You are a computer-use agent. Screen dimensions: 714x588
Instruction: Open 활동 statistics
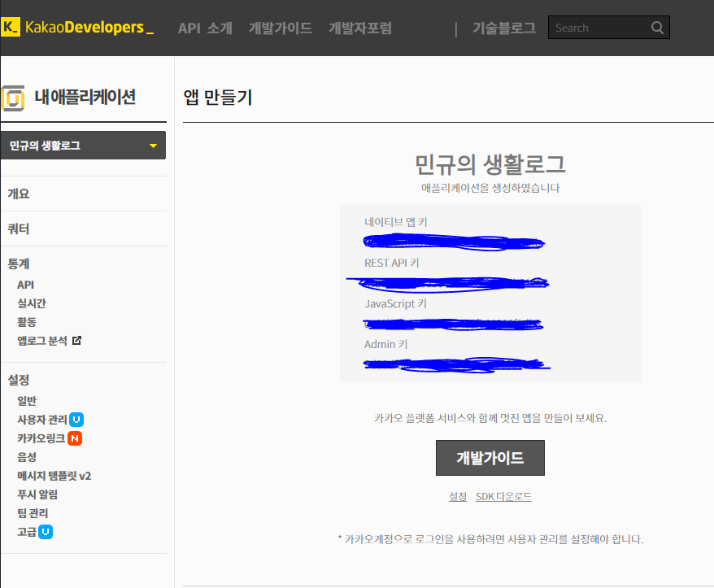click(x=26, y=322)
